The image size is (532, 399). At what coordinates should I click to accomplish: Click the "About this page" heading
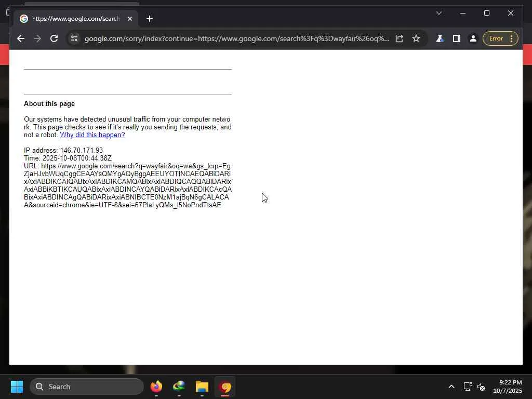pyautogui.click(x=49, y=104)
